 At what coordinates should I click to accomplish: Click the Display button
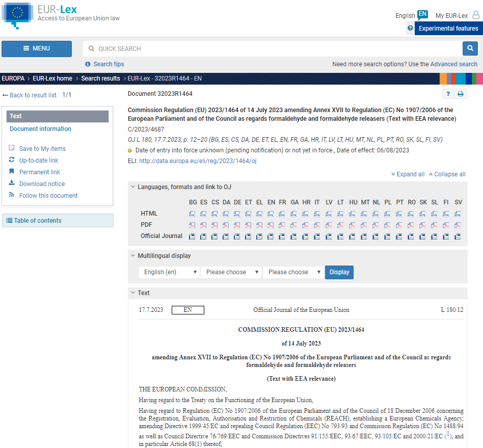pyautogui.click(x=339, y=272)
